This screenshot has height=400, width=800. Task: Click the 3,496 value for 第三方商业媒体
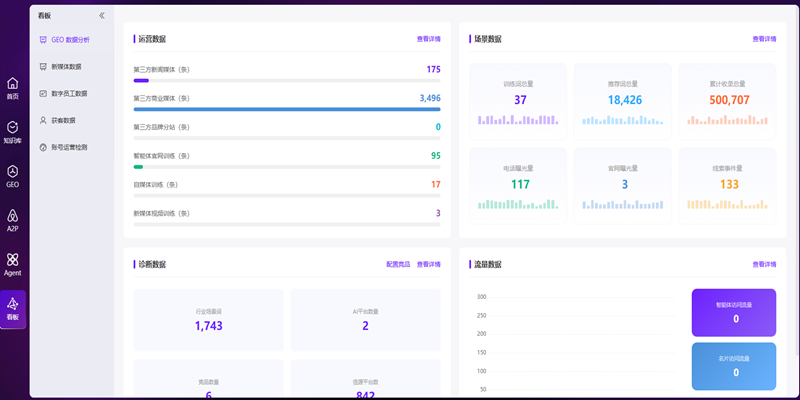point(430,98)
